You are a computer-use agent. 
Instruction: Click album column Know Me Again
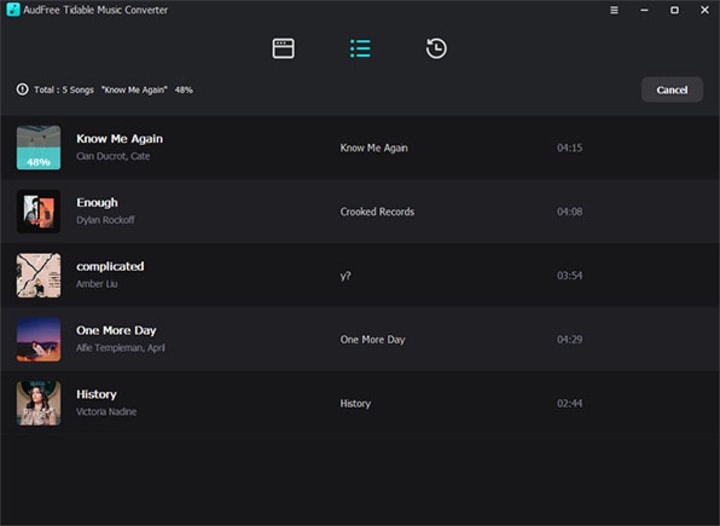[374, 148]
